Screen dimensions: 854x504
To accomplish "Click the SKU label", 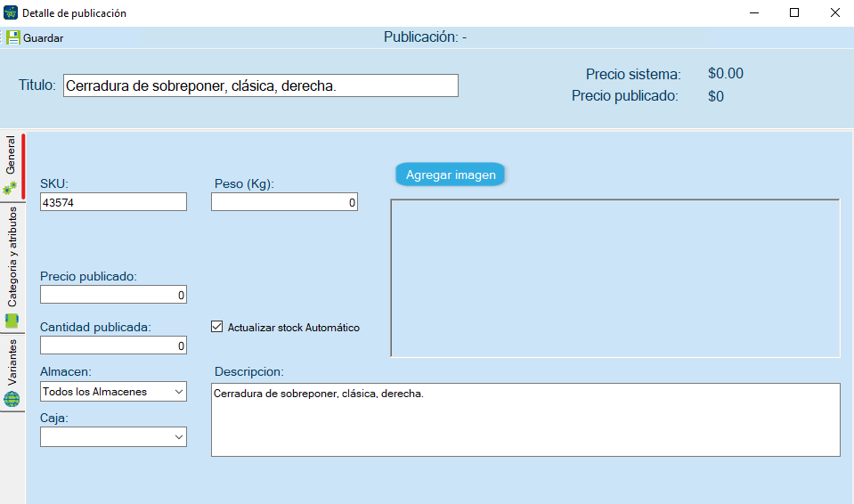I will (x=54, y=183).
